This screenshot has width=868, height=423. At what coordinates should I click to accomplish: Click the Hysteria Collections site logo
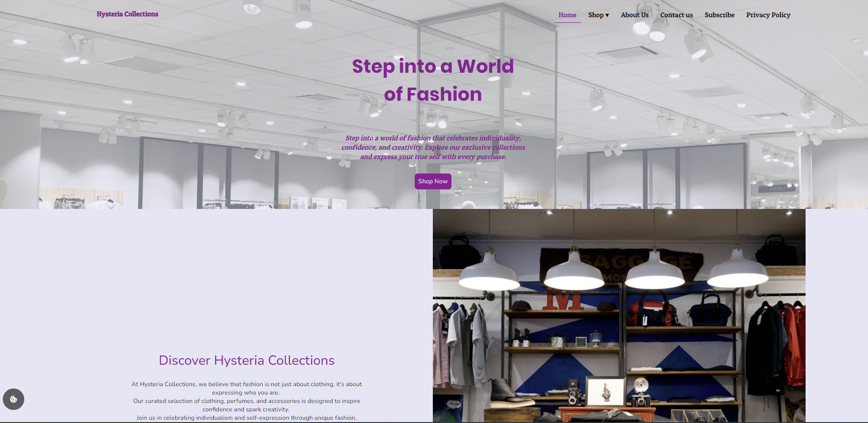tap(127, 14)
